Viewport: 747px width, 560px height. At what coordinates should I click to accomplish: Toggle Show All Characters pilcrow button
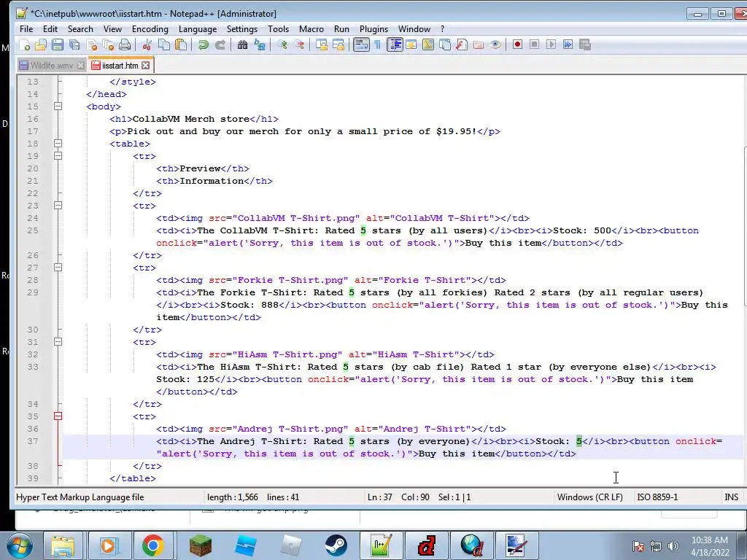(x=377, y=44)
